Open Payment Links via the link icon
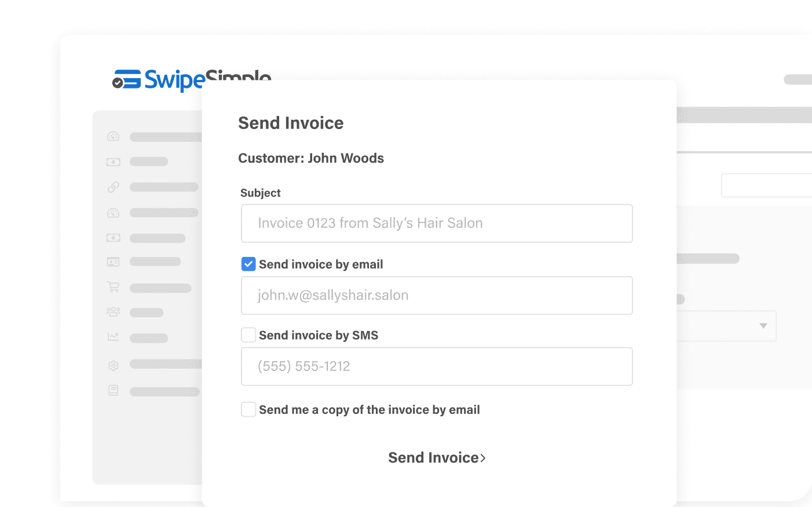The height and width of the screenshot is (507, 812). 114,186
